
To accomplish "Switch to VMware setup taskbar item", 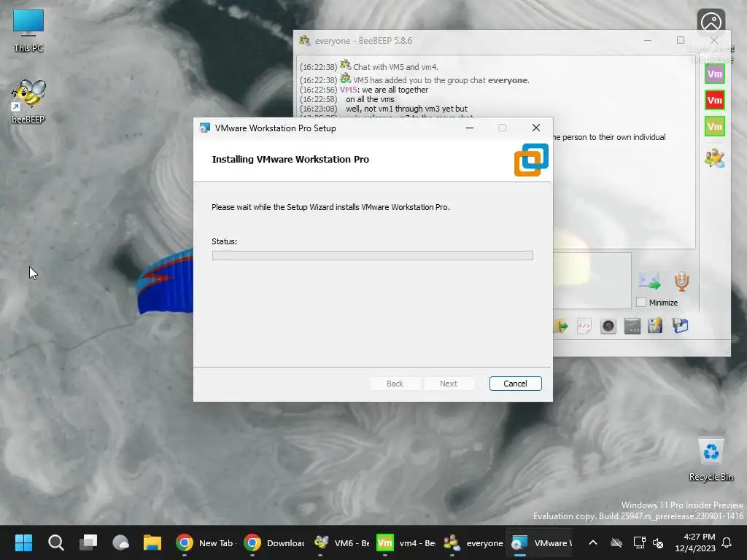I will coord(541,542).
